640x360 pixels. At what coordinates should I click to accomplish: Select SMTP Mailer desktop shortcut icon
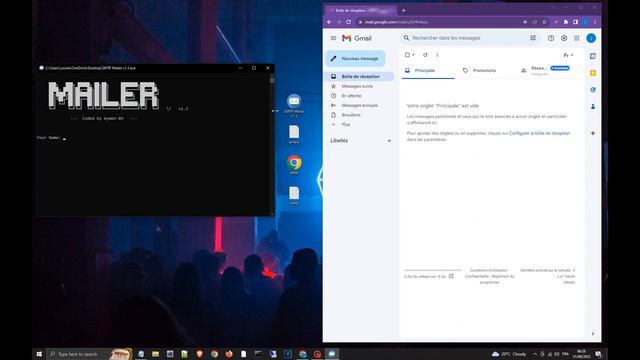click(294, 105)
